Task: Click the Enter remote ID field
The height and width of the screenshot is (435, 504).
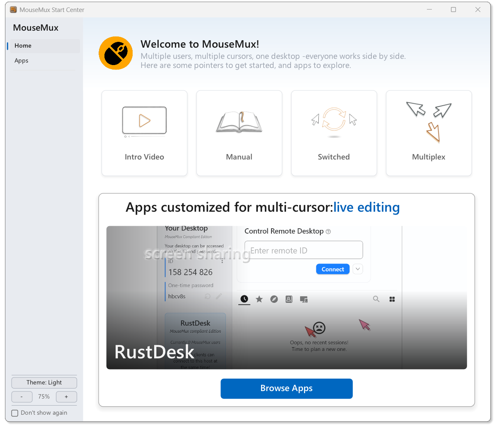Action: tap(304, 250)
